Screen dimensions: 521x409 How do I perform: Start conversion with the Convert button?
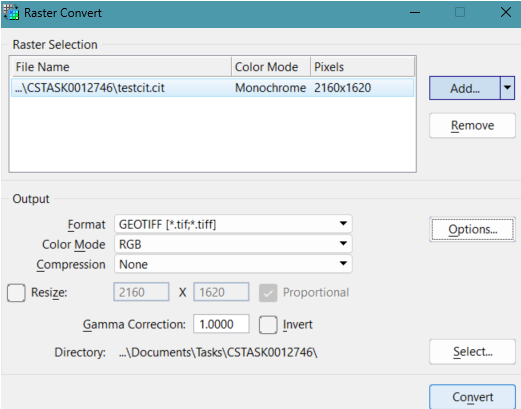[x=472, y=397]
